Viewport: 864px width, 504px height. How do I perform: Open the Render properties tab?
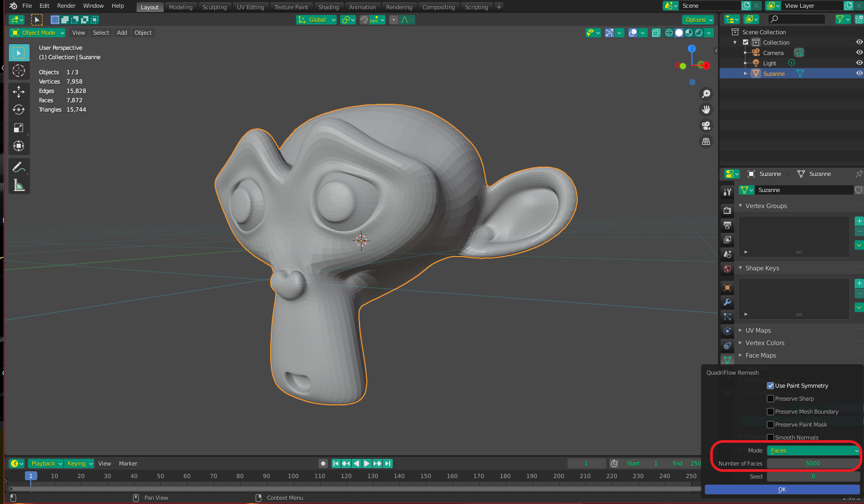coord(727,210)
